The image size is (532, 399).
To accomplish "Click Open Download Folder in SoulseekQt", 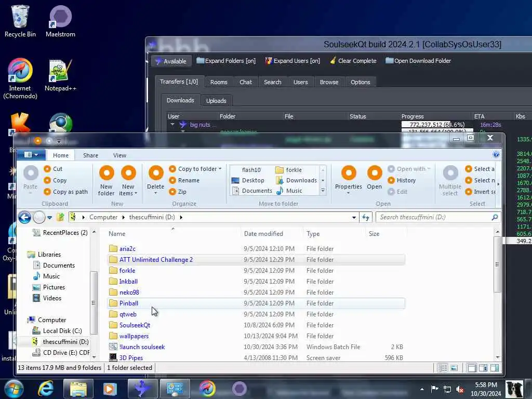I will pyautogui.click(x=418, y=61).
